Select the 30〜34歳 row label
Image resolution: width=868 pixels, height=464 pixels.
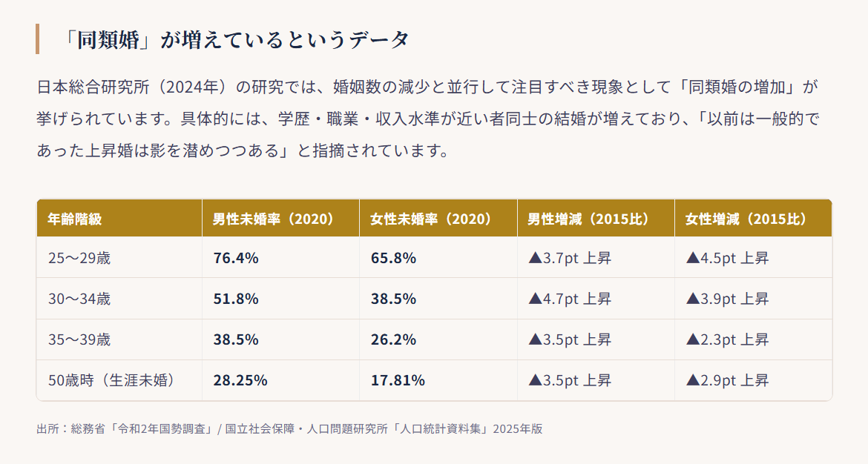pos(79,299)
